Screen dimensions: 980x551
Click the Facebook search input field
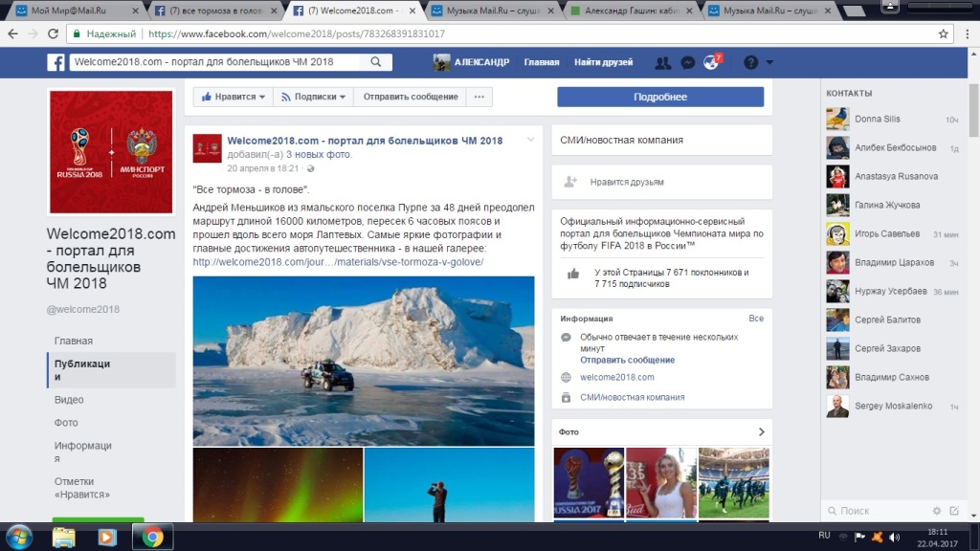pos(215,62)
